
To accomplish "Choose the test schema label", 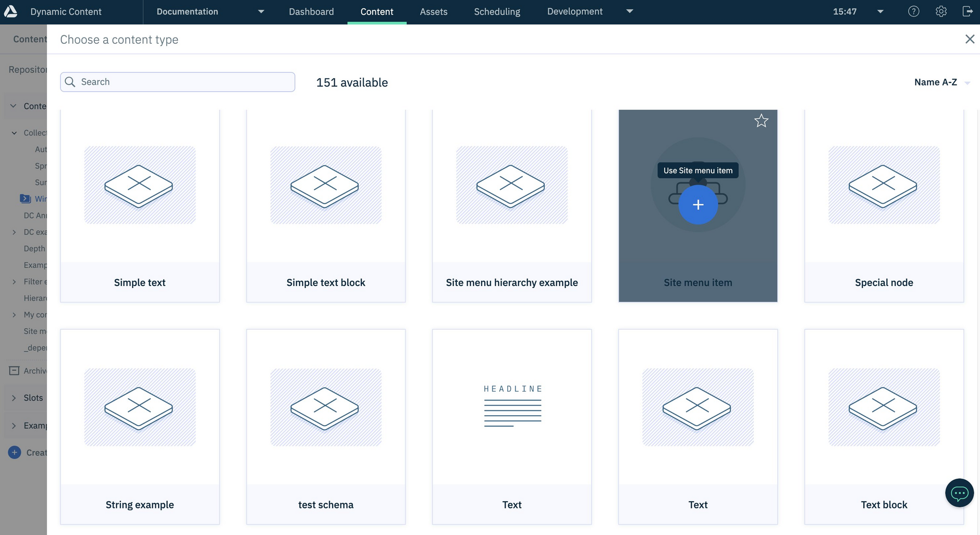I will pos(326,505).
